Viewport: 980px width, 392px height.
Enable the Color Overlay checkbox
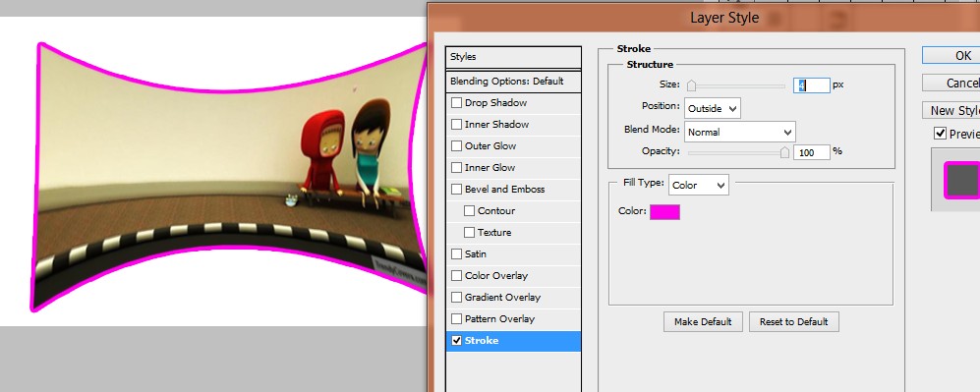(456, 275)
